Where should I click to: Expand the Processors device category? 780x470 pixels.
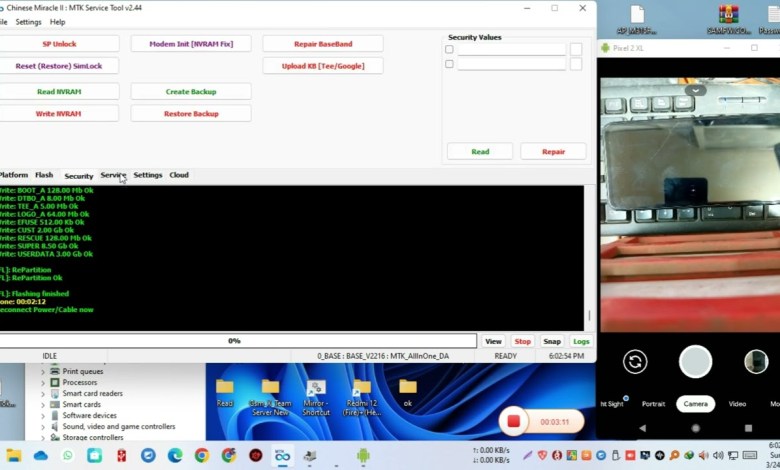(x=43, y=382)
